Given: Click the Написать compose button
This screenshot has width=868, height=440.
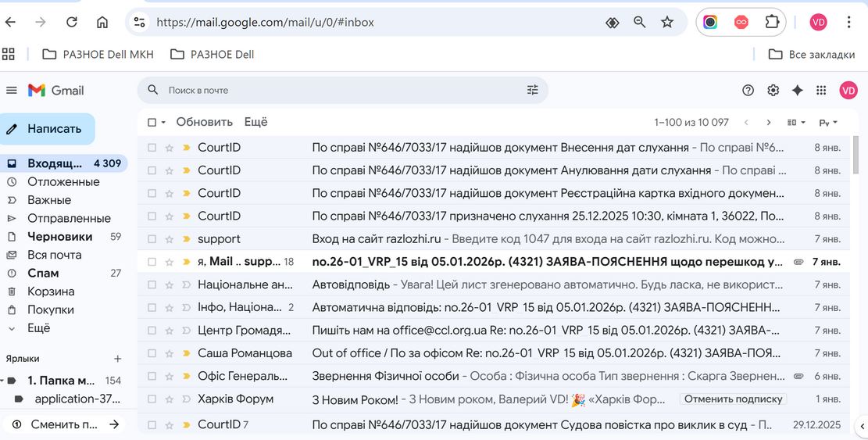Looking at the screenshot, I should coord(47,129).
